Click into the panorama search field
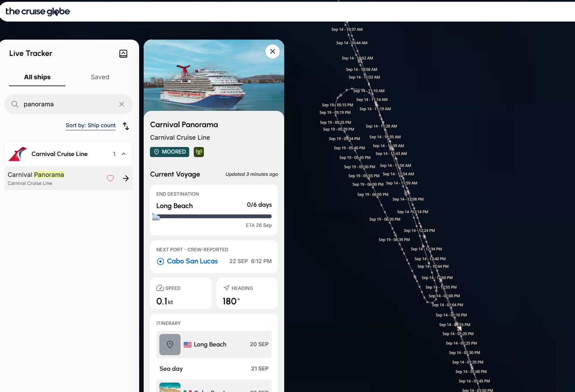Image resolution: width=575 pixels, height=392 pixels. (69, 104)
